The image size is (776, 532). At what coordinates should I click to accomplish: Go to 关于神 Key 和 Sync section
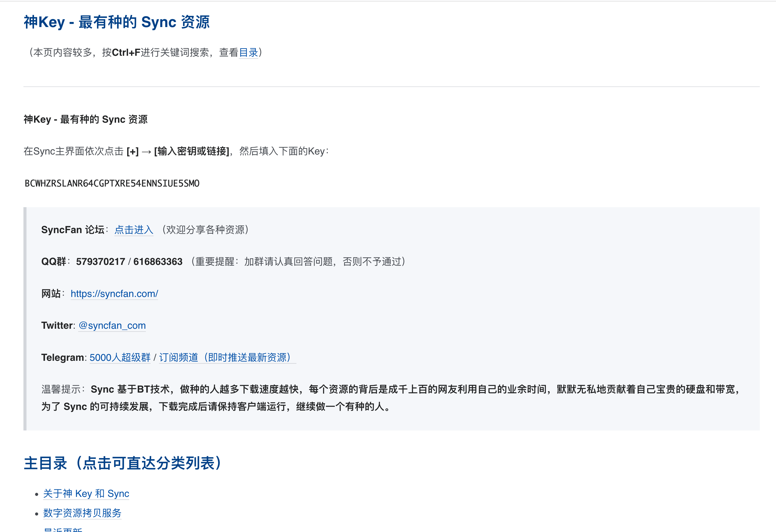(86, 494)
